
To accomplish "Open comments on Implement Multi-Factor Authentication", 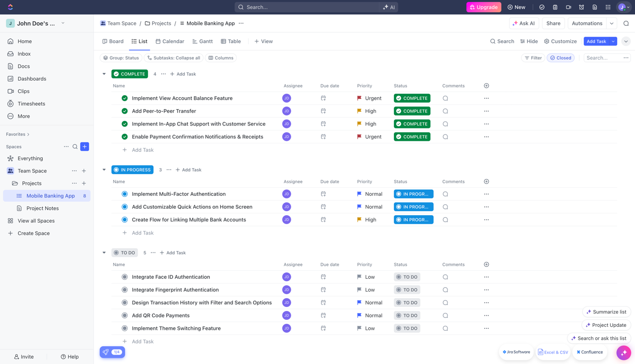I will coord(446,194).
